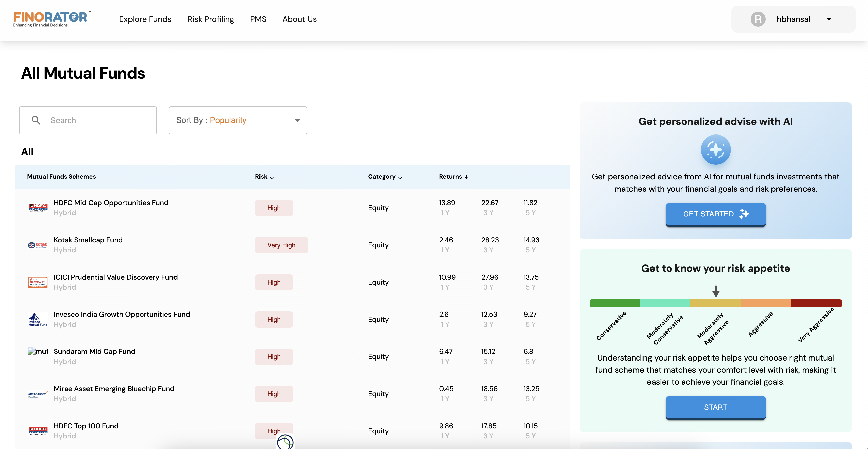This screenshot has height=449, width=868.
Task: Click Mirae Asset logo icon
Action: [38, 394]
